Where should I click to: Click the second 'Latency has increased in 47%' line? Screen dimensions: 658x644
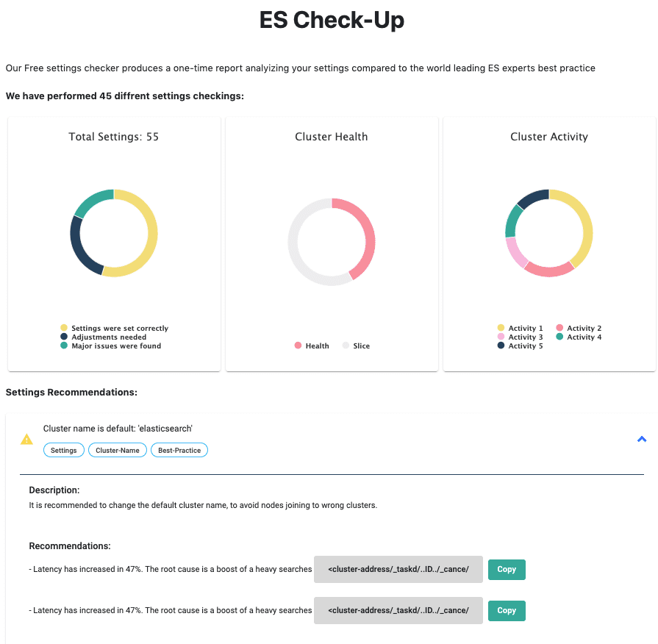171,610
